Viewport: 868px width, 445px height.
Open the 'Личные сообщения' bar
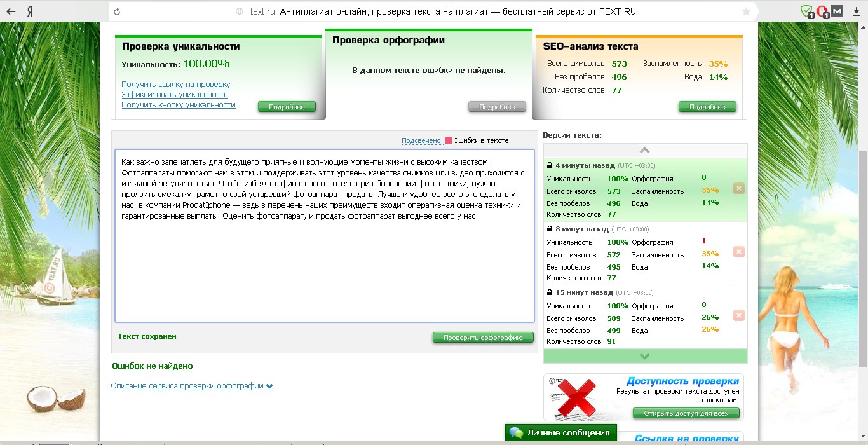(x=561, y=433)
